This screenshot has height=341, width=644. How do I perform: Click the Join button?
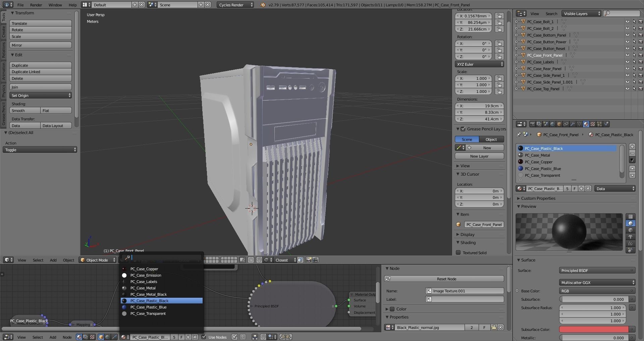[x=41, y=87]
